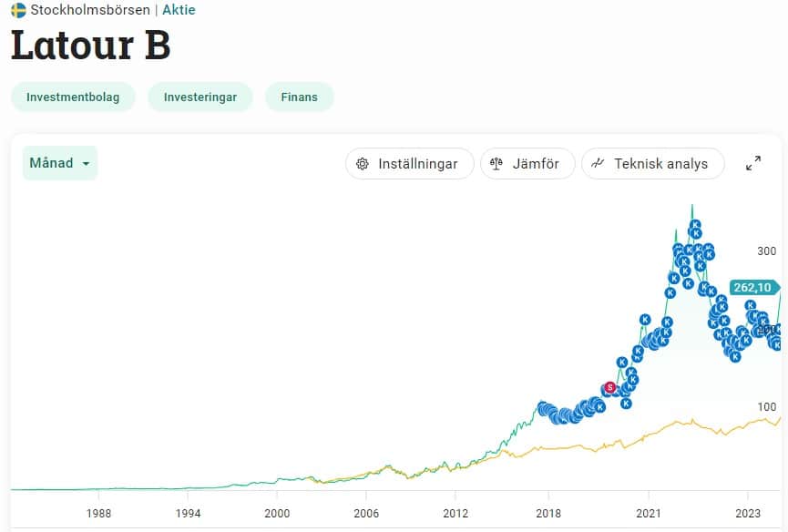Open the Jämför comparison button
Viewport: 788px width, 532px height.
pos(527,164)
